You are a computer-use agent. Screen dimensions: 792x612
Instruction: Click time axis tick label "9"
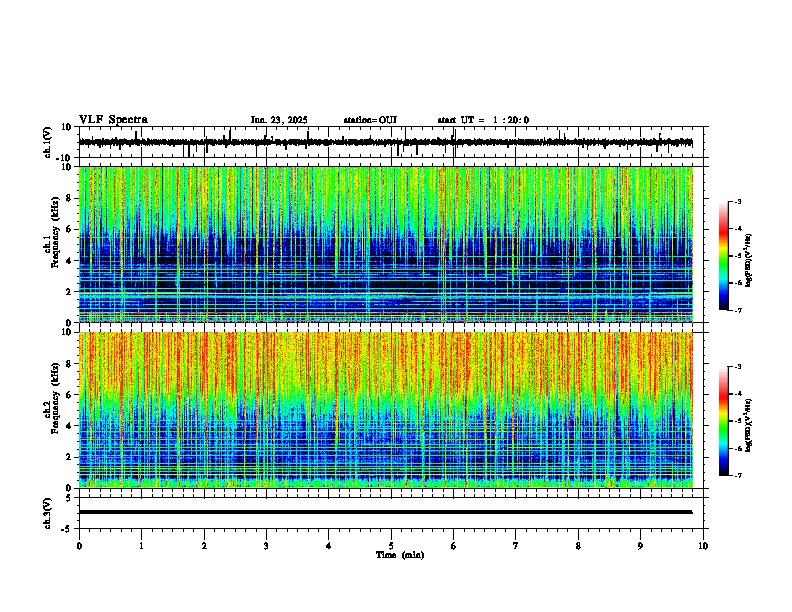(640, 546)
